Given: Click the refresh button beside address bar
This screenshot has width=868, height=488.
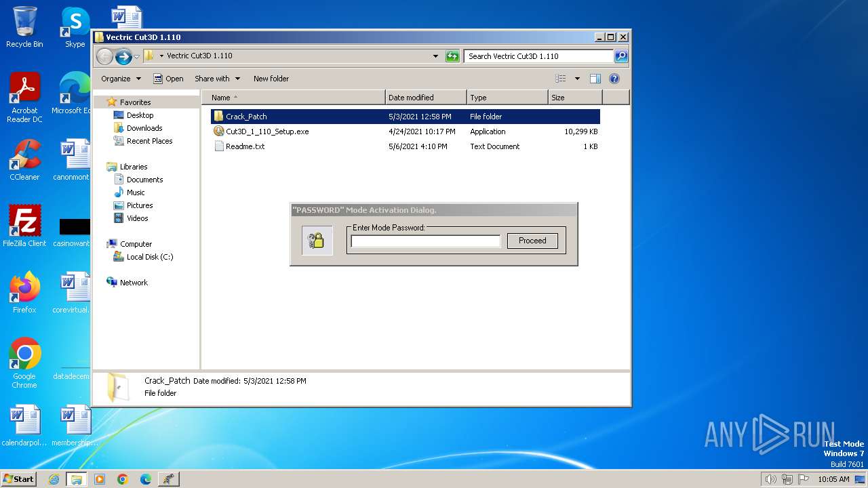Looking at the screenshot, I should 452,56.
